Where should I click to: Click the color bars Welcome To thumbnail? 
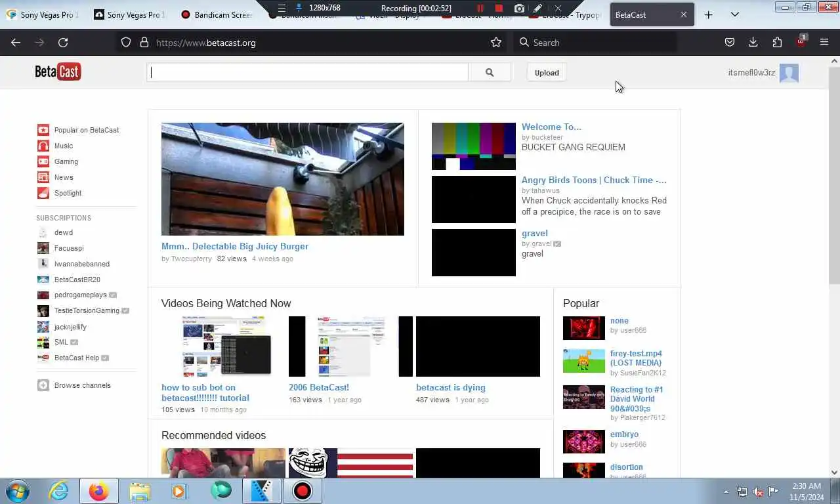(474, 146)
